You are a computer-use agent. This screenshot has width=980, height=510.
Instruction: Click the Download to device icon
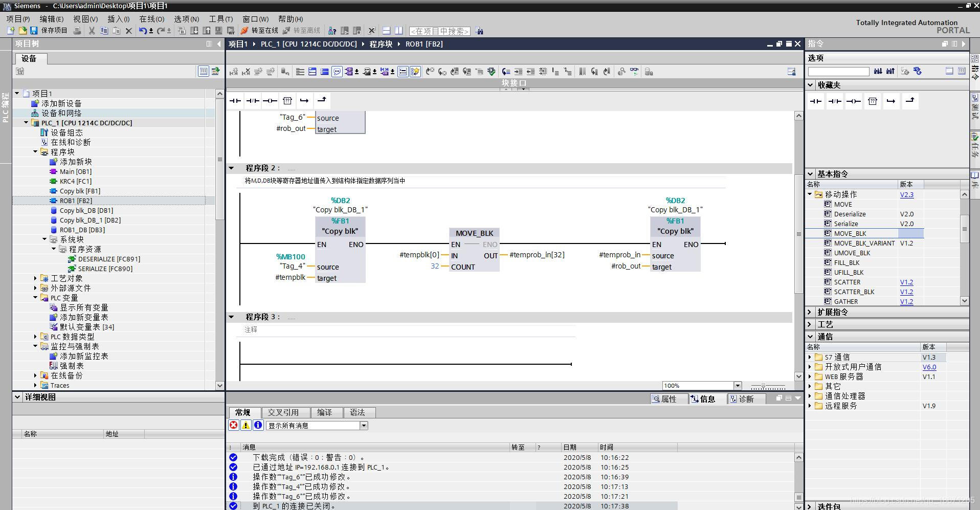point(194,31)
